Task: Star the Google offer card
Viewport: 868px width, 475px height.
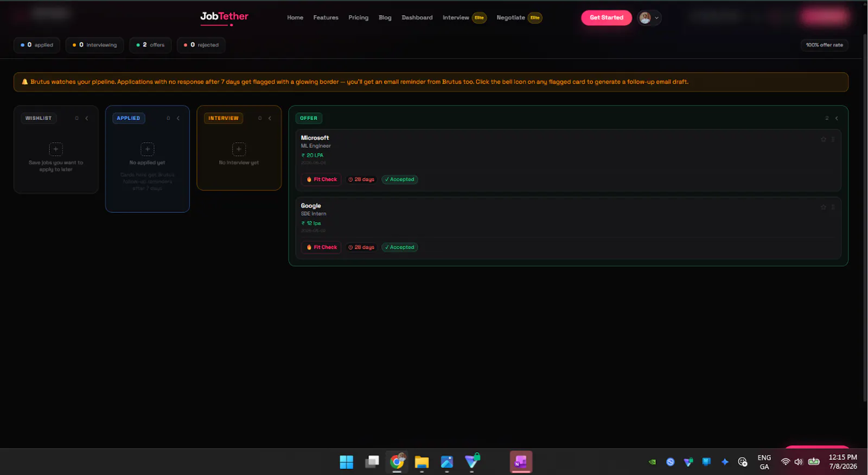Action: (824, 207)
